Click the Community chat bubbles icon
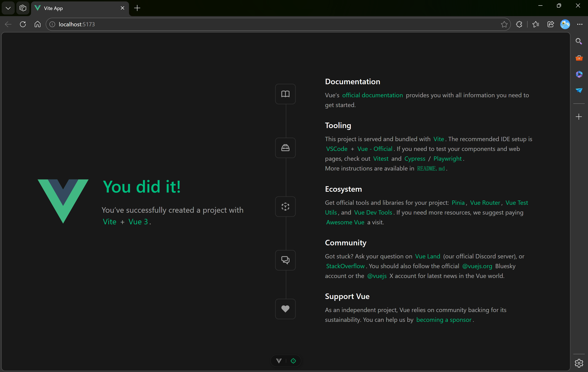 pos(285,260)
